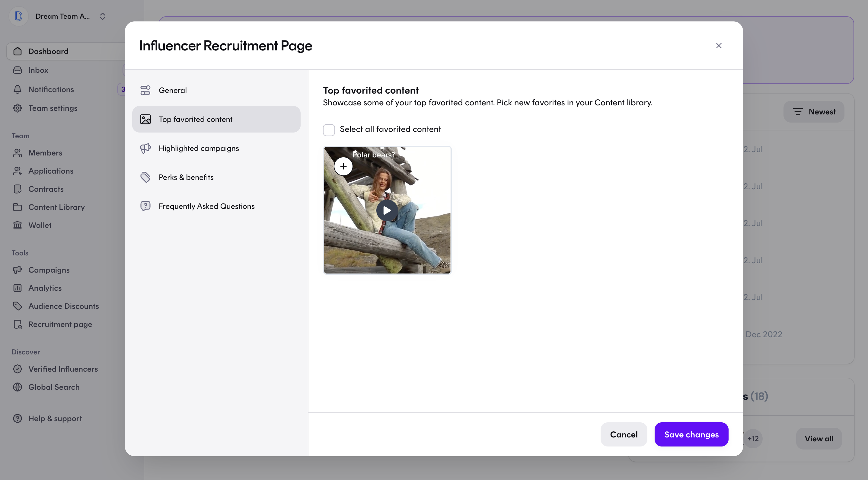Click the megaphone icon for Highlighted campaigns
The width and height of the screenshot is (868, 480).
[145, 148]
